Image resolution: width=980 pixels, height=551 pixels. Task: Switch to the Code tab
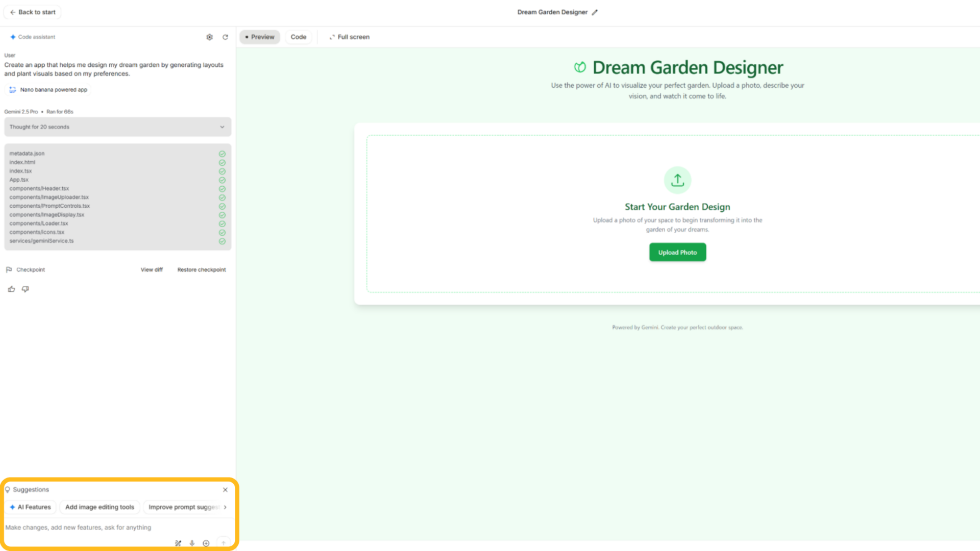tap(299, 37)
